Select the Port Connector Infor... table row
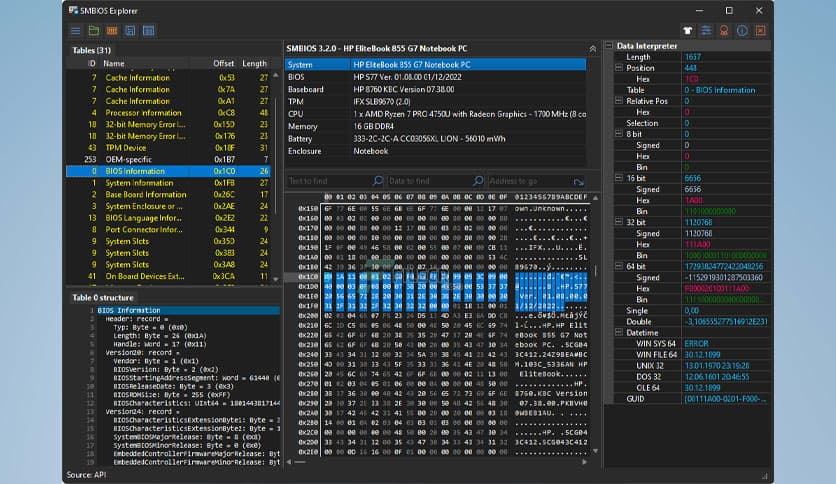The height and width of the screenshot is (484, 836). pos(168,230)
